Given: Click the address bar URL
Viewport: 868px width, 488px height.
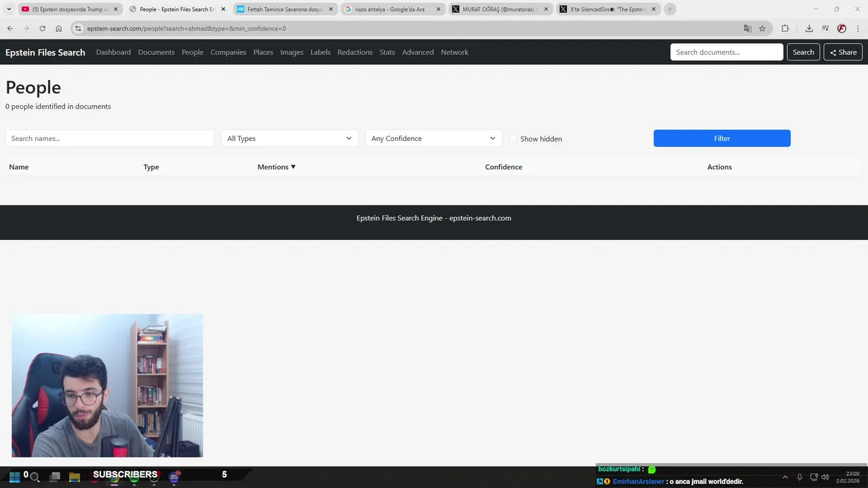Looking at the screenshot, I should (186, 28).
